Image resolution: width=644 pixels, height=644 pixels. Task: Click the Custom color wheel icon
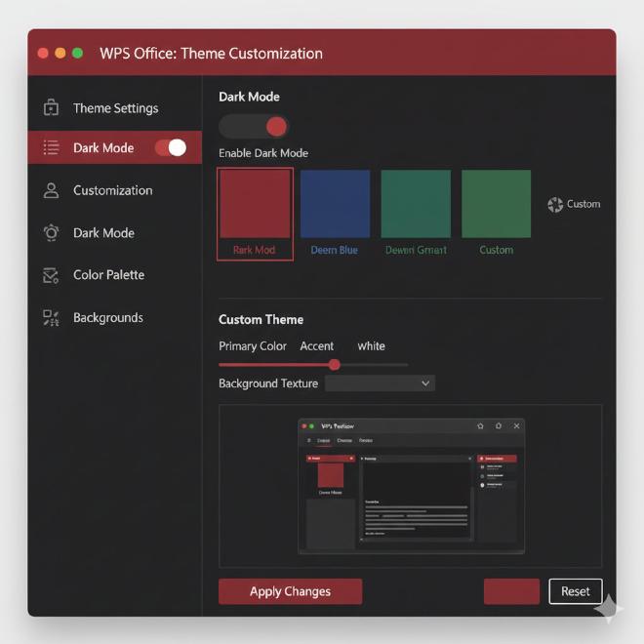coord(555,204)
